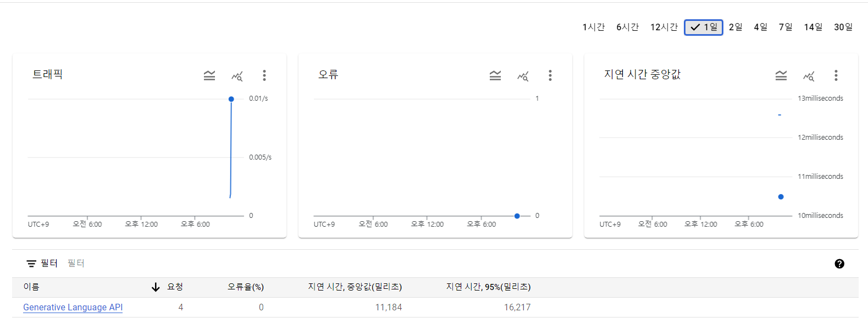Click the 12milliseconds axis label

point(820,138)
